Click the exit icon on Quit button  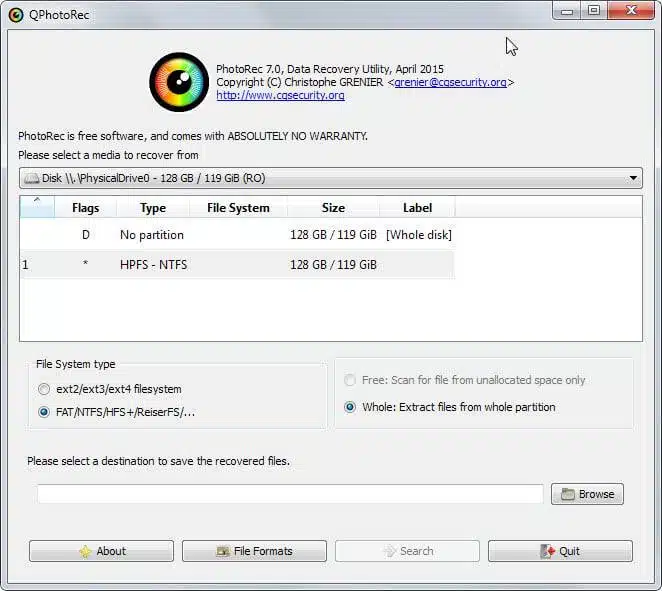pos(547,551)
